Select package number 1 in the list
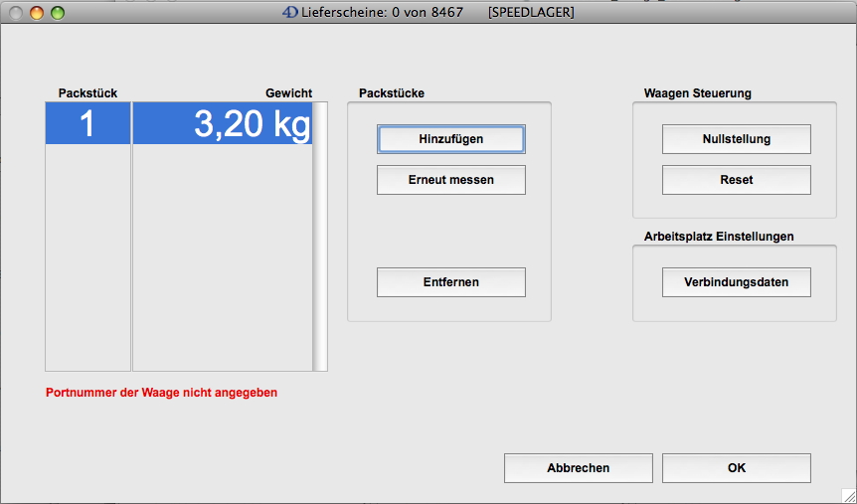This screenshot has width=857, height=504. (87, 124)
